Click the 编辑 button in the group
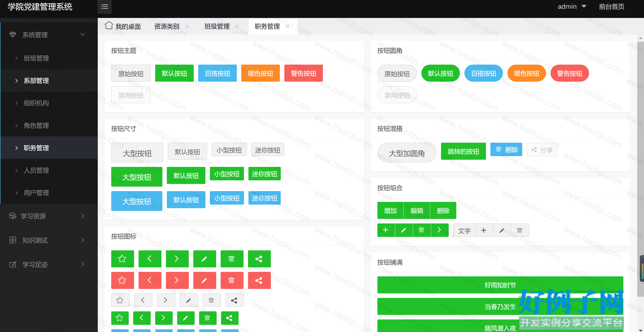Screen dimensions: 644x332 417,210
